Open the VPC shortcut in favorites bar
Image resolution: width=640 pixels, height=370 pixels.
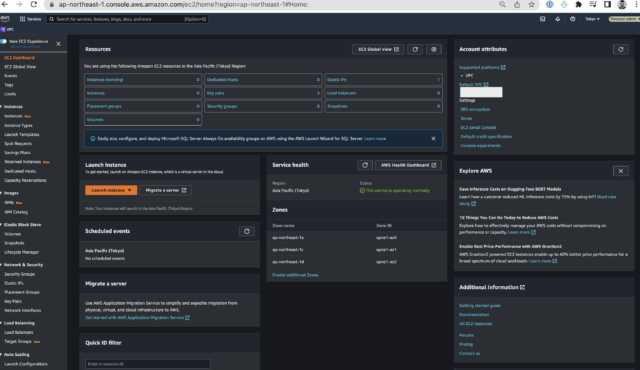tap(8, 29)
